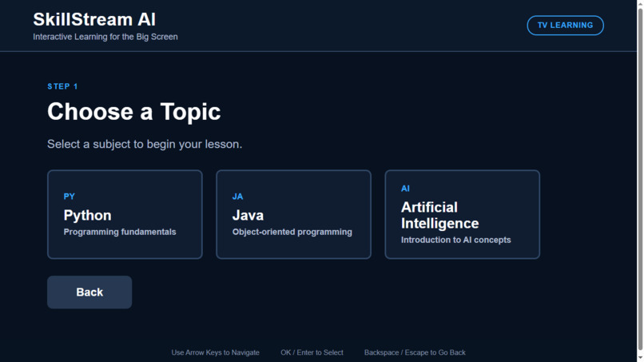Click the STEP 1 label
Image resolution: width=644 pixels, height=362 pixels.
click(x=62, y=86)
